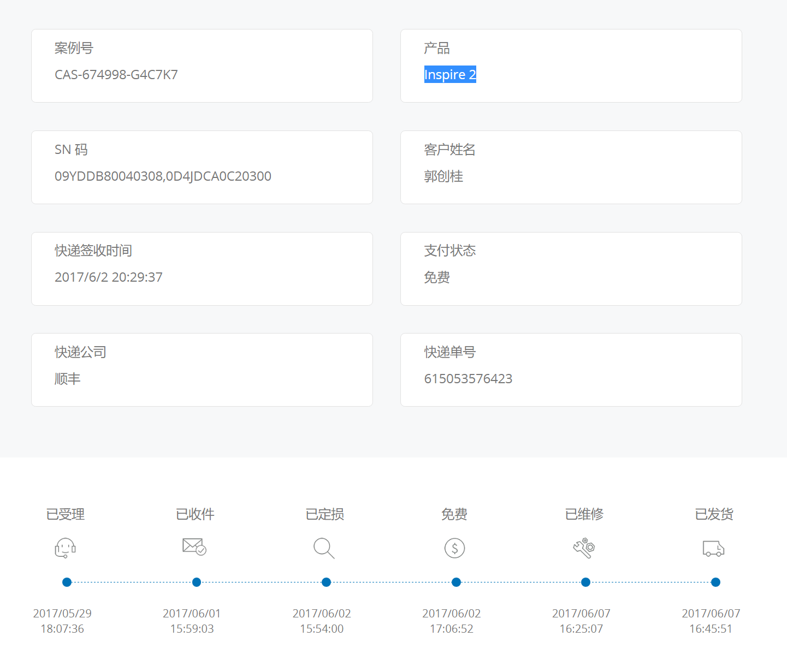Click the 快递签收时间 label
The width and height of the screenshot is (787, 672).
(93, 251)
